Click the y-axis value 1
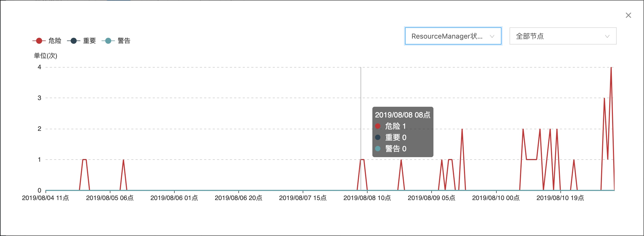This screenshot has height=236, width=644. [x=39, y=160]
